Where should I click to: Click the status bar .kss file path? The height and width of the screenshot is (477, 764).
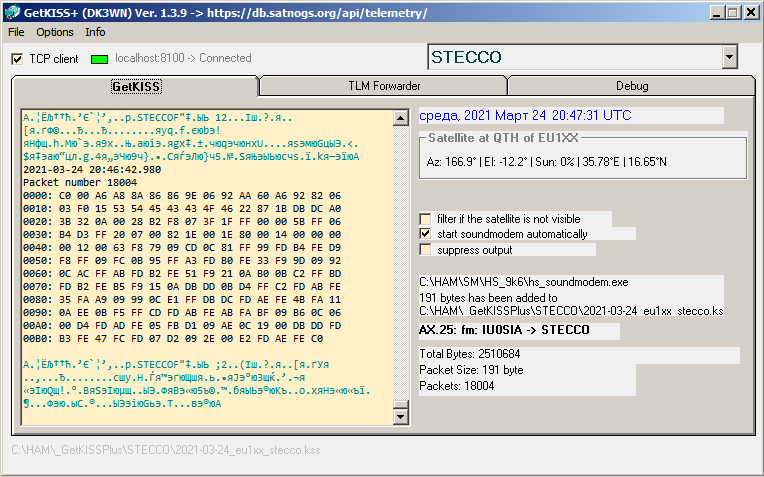[x=166, y=450]
